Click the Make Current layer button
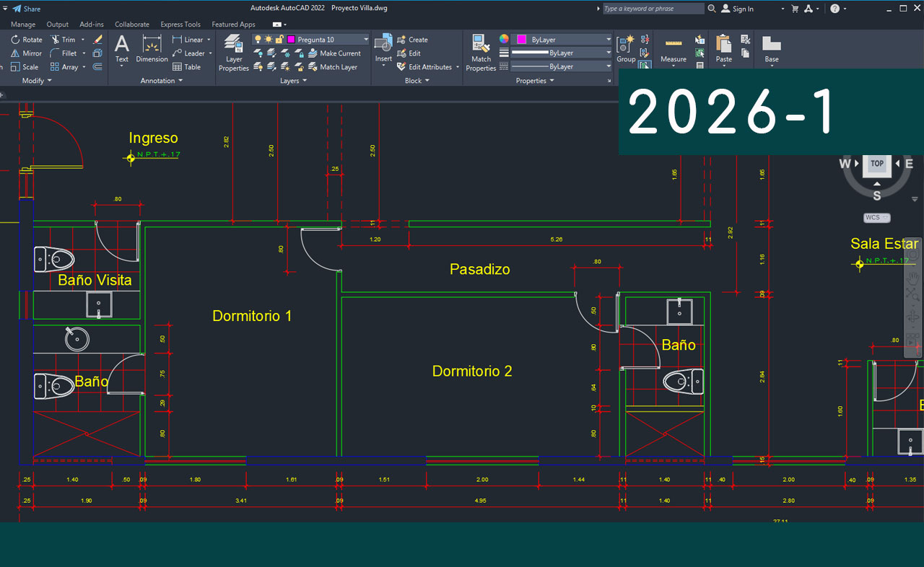This screenshot has width=924, height=567. (x=334, y=53)
